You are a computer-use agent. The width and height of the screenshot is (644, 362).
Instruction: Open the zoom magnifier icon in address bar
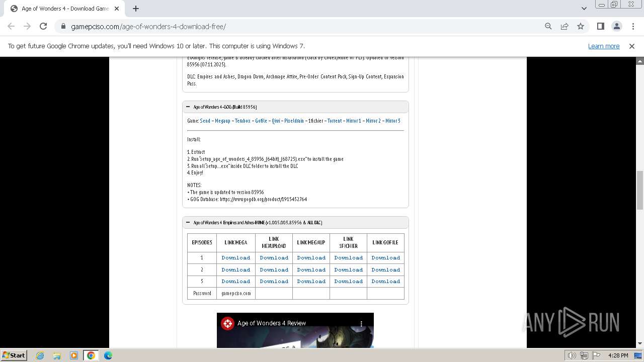548,26
